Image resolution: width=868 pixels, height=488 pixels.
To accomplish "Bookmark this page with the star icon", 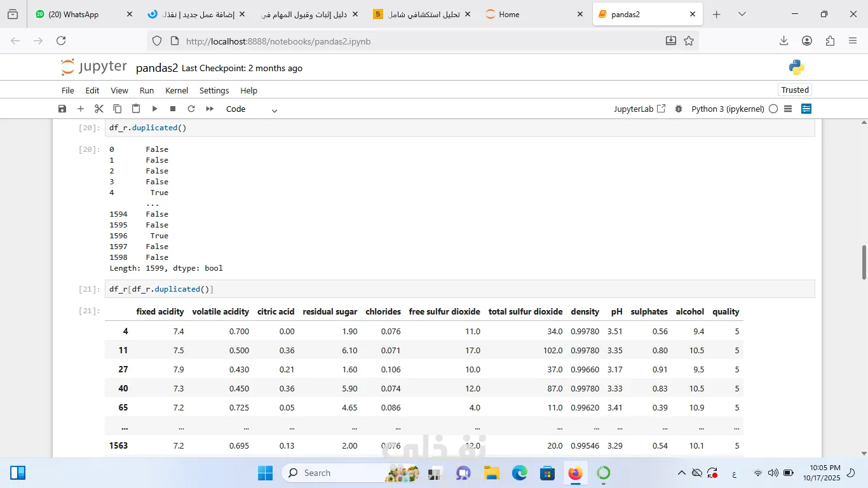I will (x=689, y=41).
